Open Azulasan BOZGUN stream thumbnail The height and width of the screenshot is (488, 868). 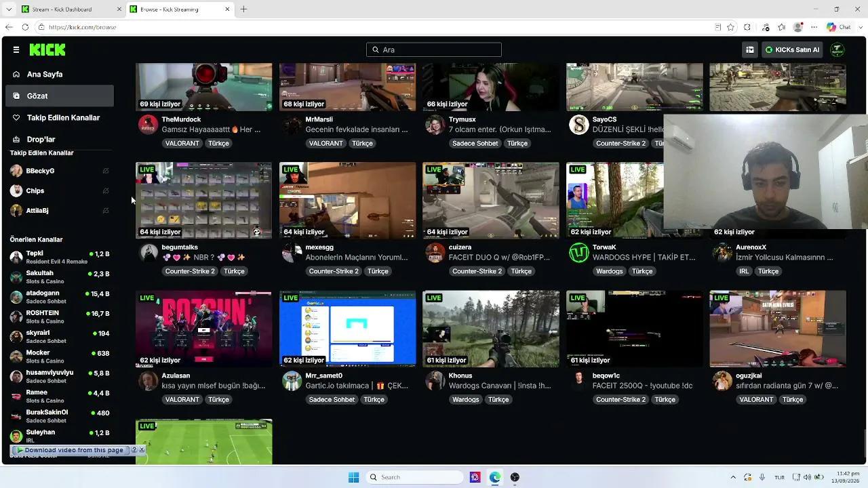tap(204, 329)
